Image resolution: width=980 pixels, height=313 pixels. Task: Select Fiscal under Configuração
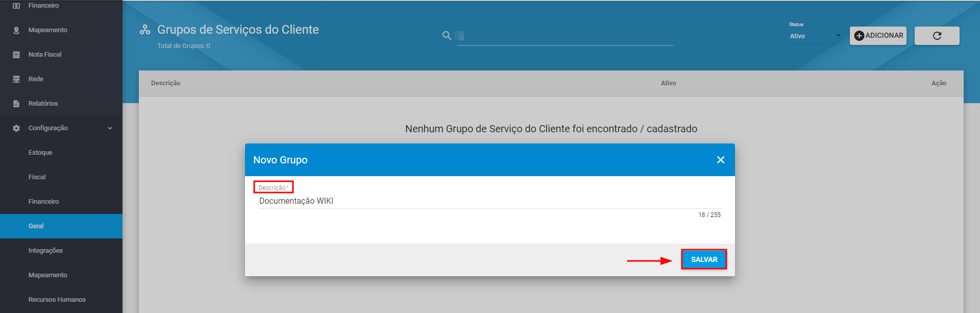tap(61, 177)
